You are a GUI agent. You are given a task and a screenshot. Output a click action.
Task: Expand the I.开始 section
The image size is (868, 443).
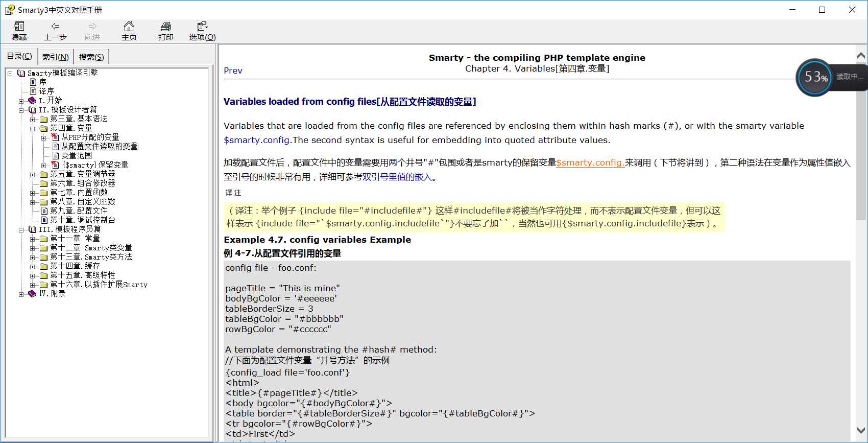tap(21, 101)
